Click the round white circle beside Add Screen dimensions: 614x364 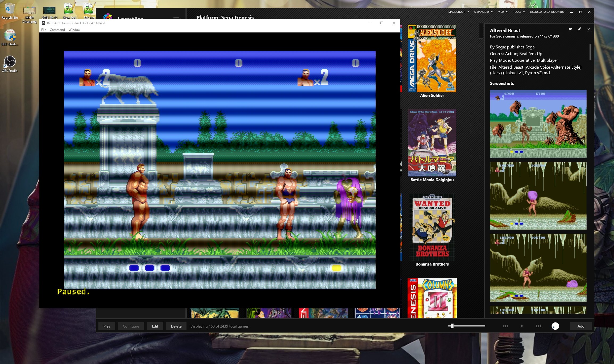coord(555,326)
